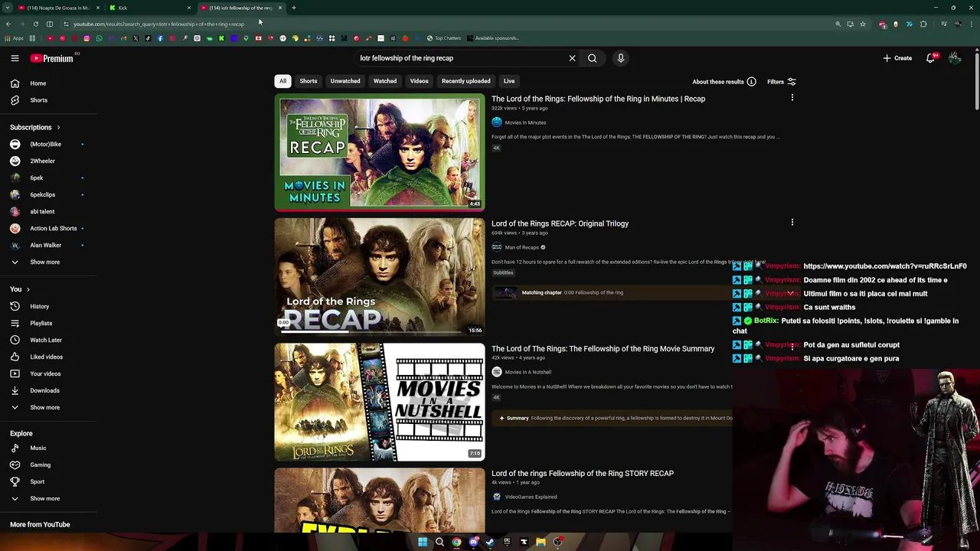Select the Live filter chip
980x551 pixels.
[x=509, y=81]
